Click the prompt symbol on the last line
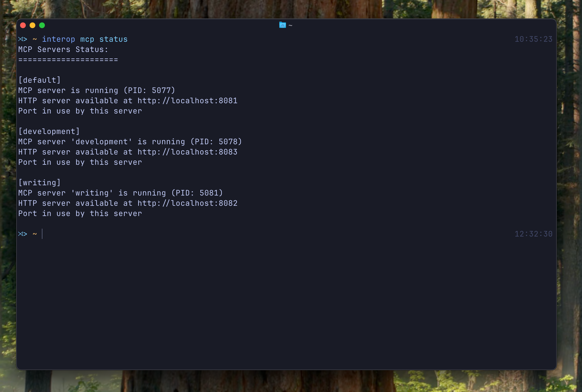This screenshot has height=392, width=582. point(22,234)
